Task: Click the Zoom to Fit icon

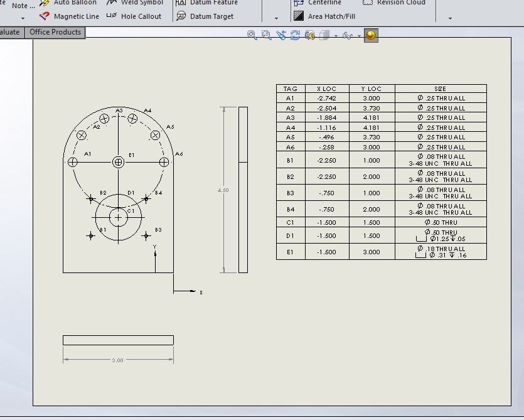Action: tap(252, 36)
